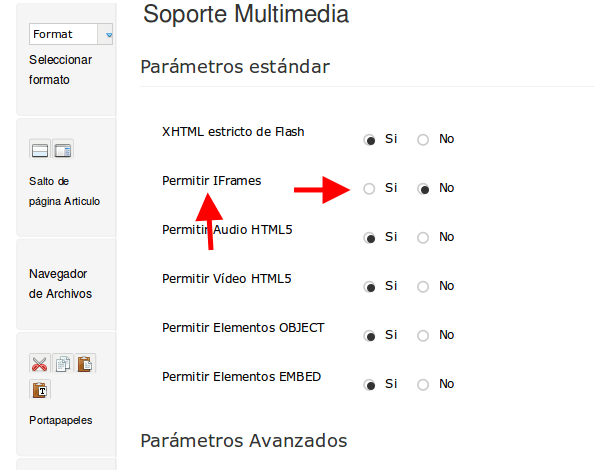Click the article read-more break icon
The height and width of the screenshot is (470, 595).
(63, 150)
